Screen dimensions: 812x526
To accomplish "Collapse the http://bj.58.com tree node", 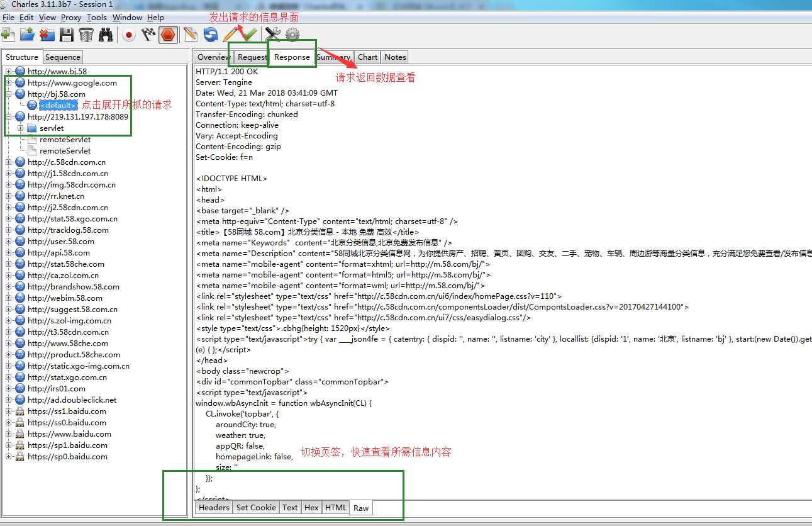I will coord(9,94).
